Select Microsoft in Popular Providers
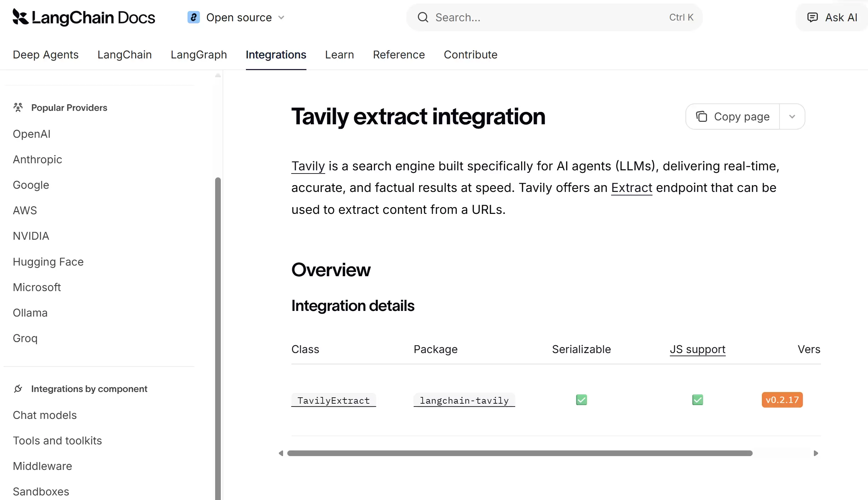Viewport: 868px width, 500px height. 37,287
